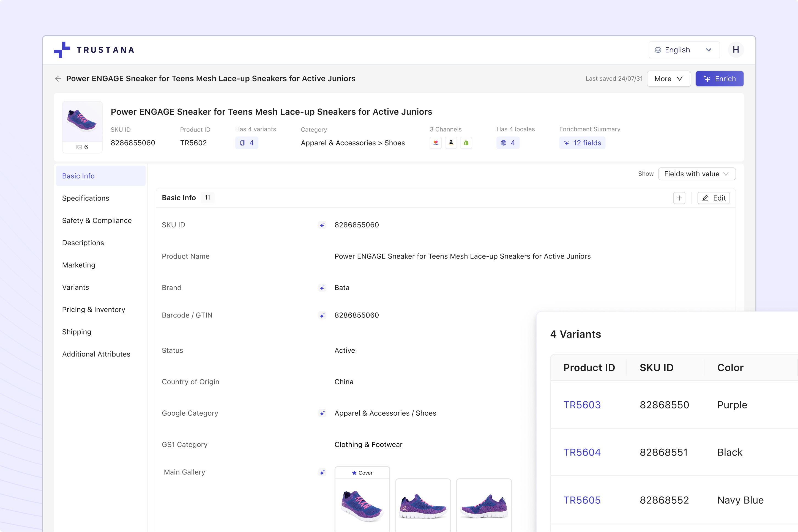The width and height of the screenshot is (798, 532).
Task: Open the English language dropdown
Action: [684, 50]
